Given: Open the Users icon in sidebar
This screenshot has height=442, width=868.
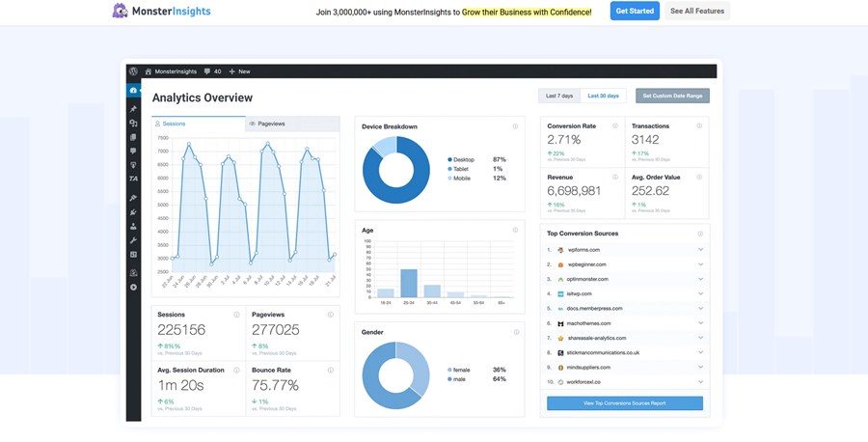Looking at the screenshot, I should point(133,226).
